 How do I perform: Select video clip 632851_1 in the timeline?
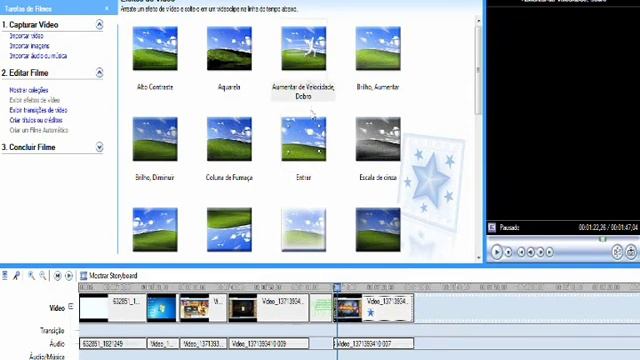113,308
